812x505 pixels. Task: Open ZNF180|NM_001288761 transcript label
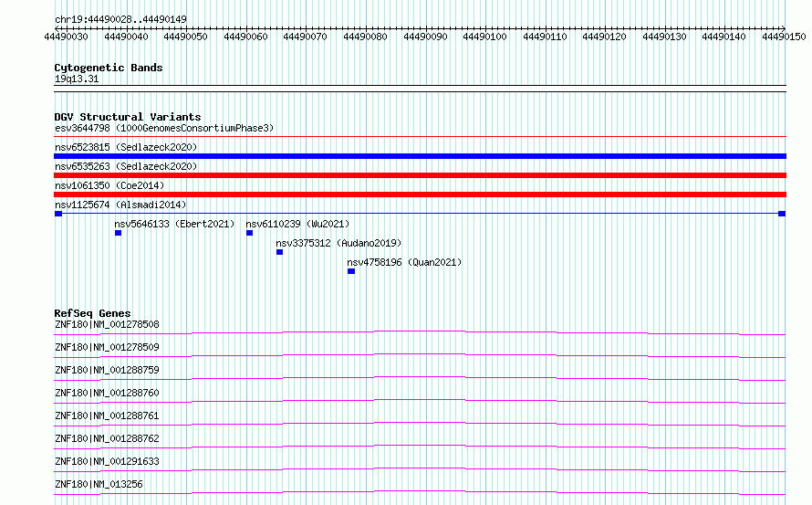pyautogui.click(x=107, y=416)
